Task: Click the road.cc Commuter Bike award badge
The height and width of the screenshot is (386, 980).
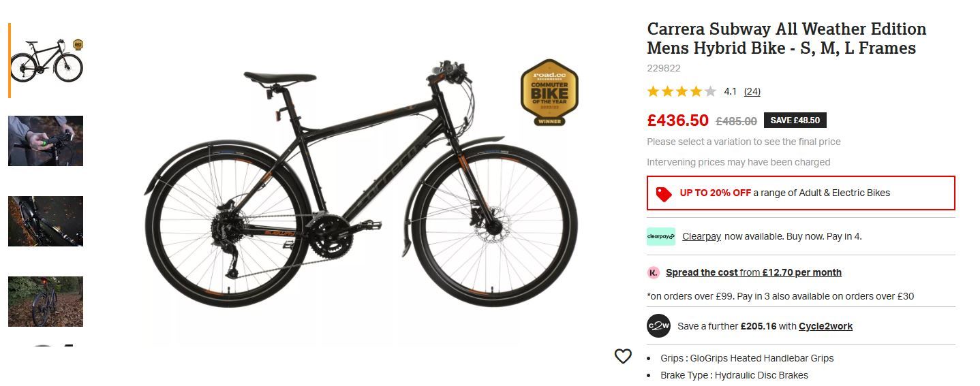Action: 549,93
